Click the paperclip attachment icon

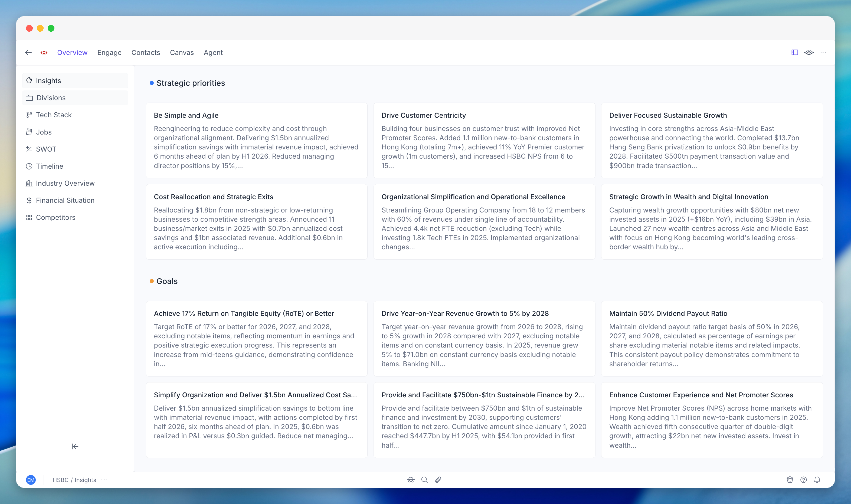[438, 480]
